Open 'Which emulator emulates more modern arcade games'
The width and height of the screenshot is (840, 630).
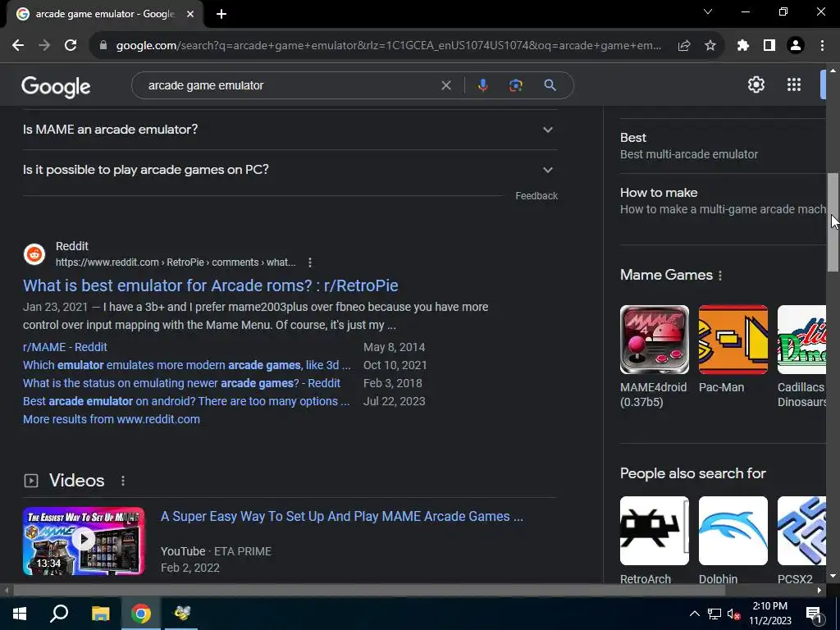186,365
